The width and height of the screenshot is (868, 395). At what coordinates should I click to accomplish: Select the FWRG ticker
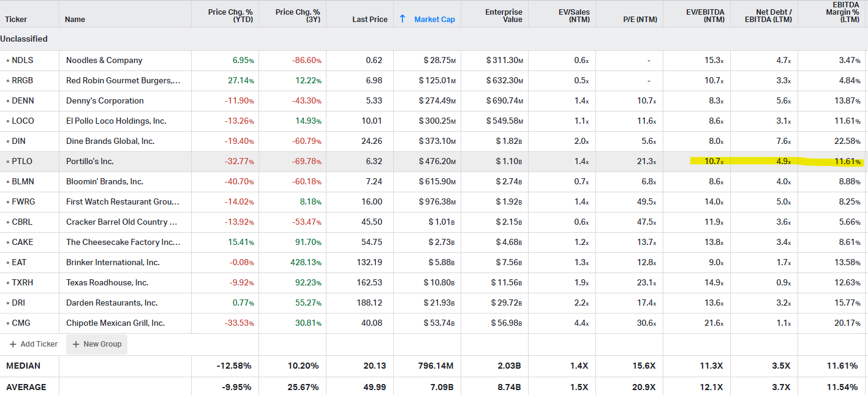(23, 201)
